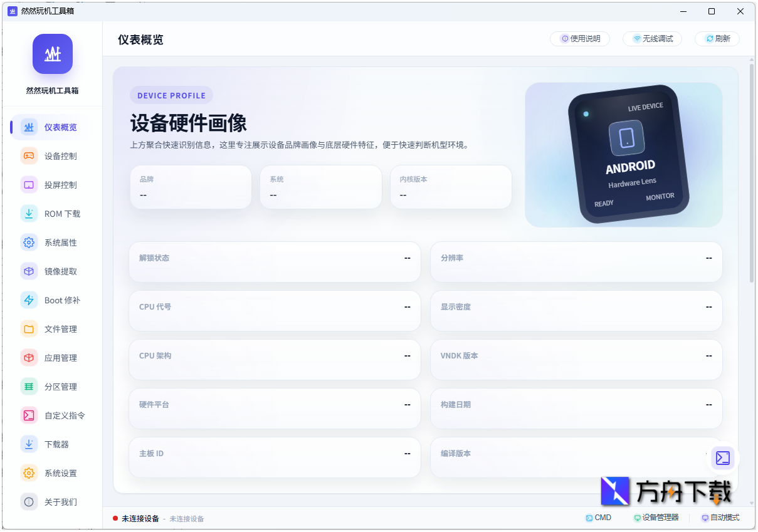758x532 pixels.
Task: Toggle 自动模式 in the status bar
Action: click(720, 518)
